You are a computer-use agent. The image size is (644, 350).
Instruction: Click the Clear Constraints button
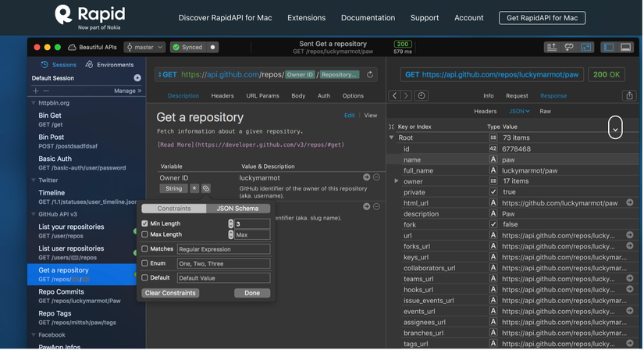tap(170, 293)
